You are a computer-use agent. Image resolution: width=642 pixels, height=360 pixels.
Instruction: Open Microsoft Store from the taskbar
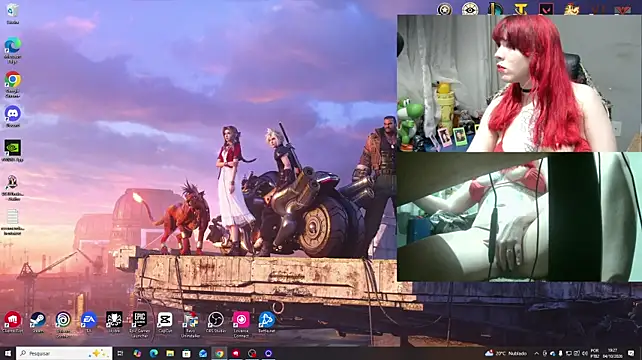pos(186,353)
